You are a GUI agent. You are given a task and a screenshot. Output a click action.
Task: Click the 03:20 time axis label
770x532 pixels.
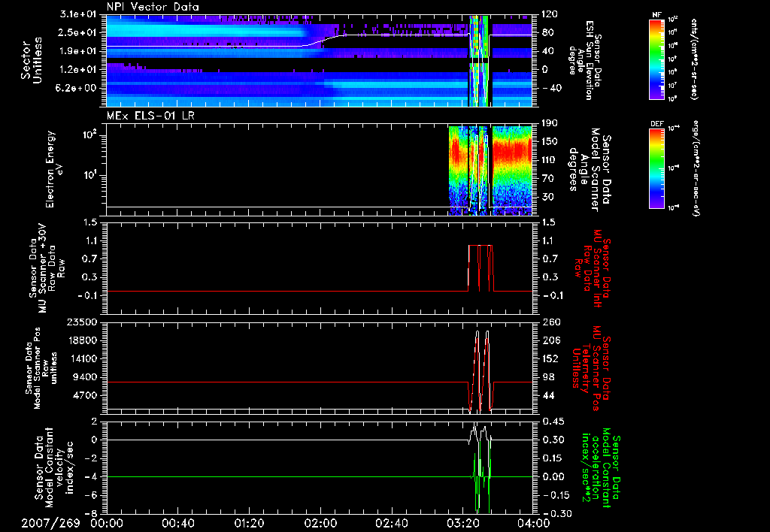pyautogui.click(x=462, y=523)
